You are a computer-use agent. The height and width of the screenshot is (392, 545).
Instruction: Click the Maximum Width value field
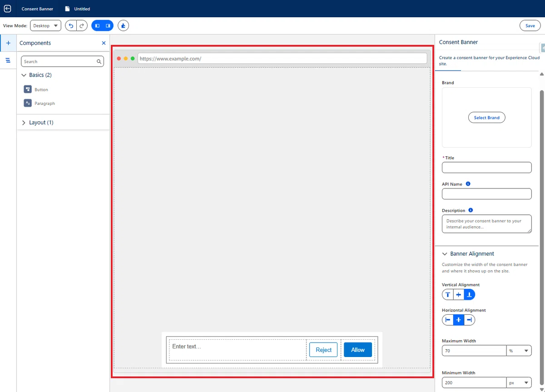pos(474,351)
